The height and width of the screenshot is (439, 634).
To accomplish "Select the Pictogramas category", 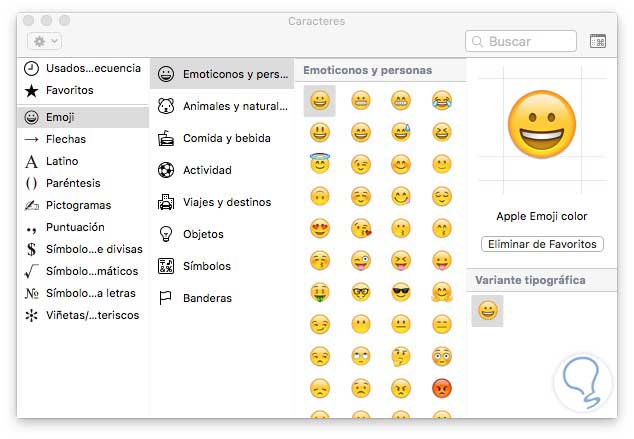I will click(x=78, y=205).
